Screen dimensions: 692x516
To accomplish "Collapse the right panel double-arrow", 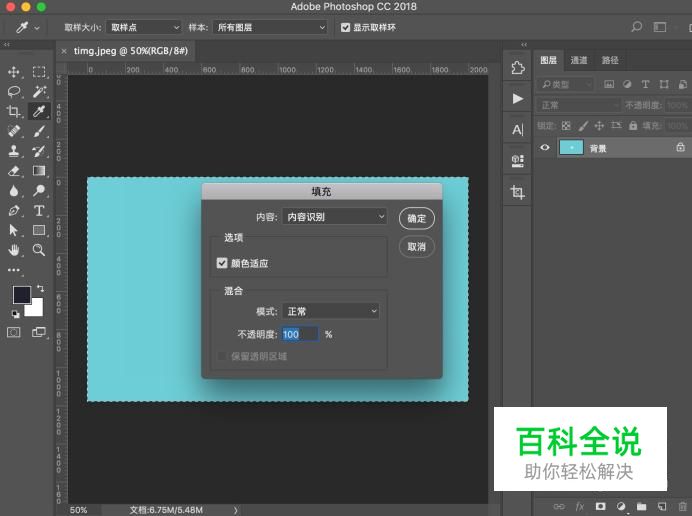I will (524, 45).
